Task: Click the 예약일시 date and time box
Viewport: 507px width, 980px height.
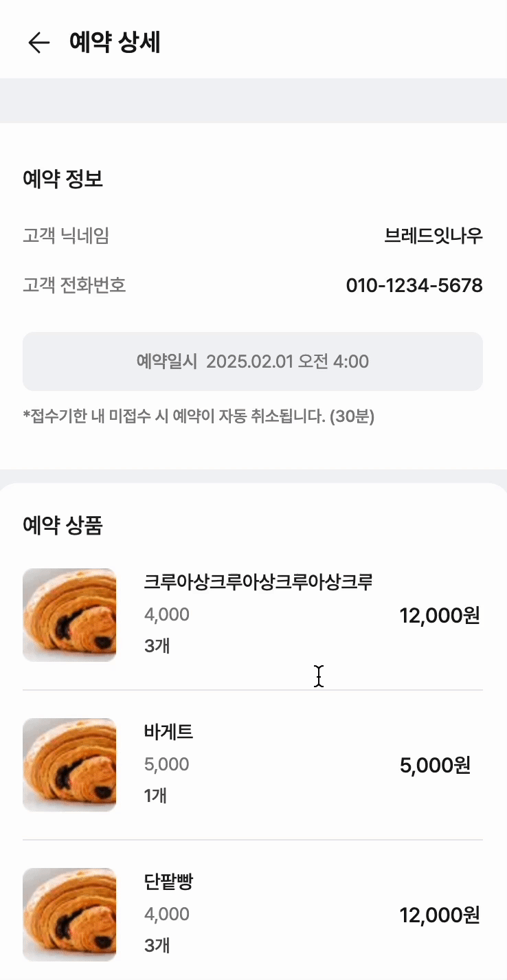Action: pyautogui.click(x=253, y=361)
